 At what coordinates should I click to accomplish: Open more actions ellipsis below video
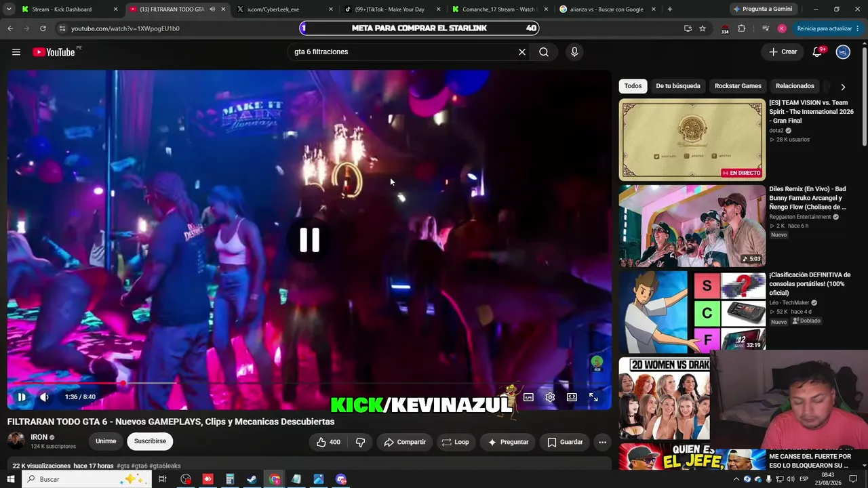click(x=602, y=442)
